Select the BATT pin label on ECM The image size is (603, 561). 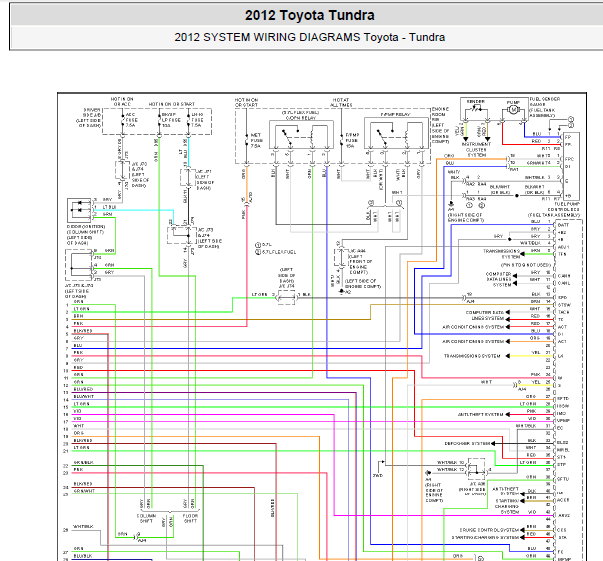click(563, 225)
